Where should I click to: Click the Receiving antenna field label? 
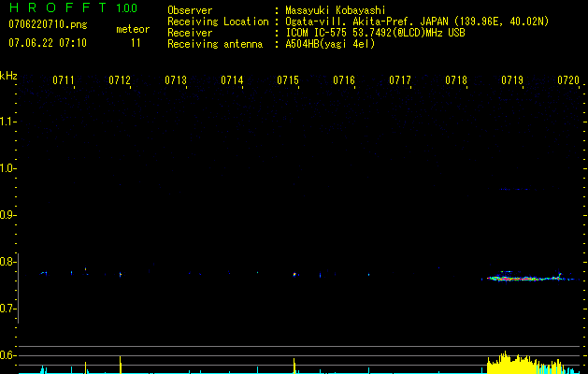[x=215, y=44]
